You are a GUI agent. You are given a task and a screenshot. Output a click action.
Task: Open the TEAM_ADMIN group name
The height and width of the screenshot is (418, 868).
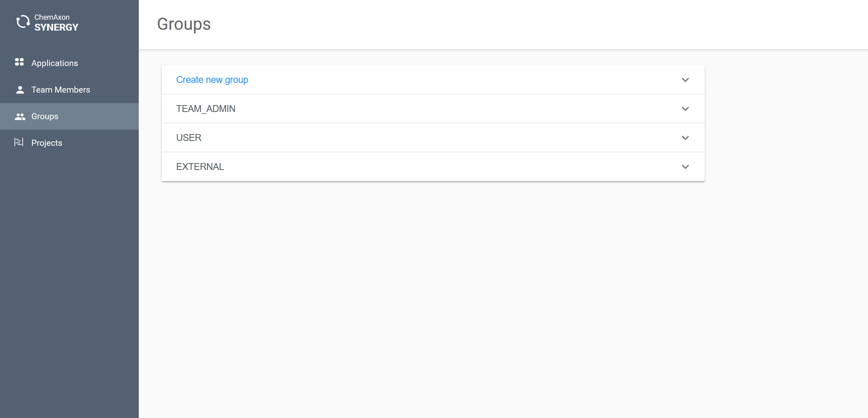206,109
